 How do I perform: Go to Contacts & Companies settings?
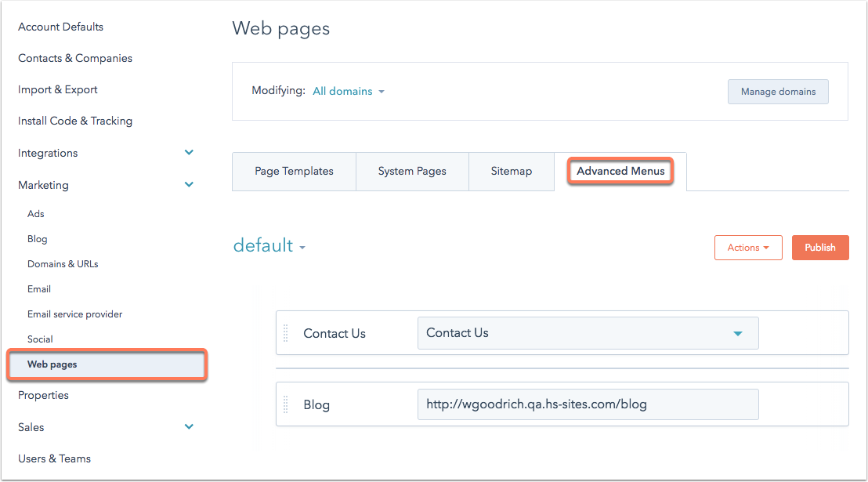pyautogui.click(x=75, y=58)
